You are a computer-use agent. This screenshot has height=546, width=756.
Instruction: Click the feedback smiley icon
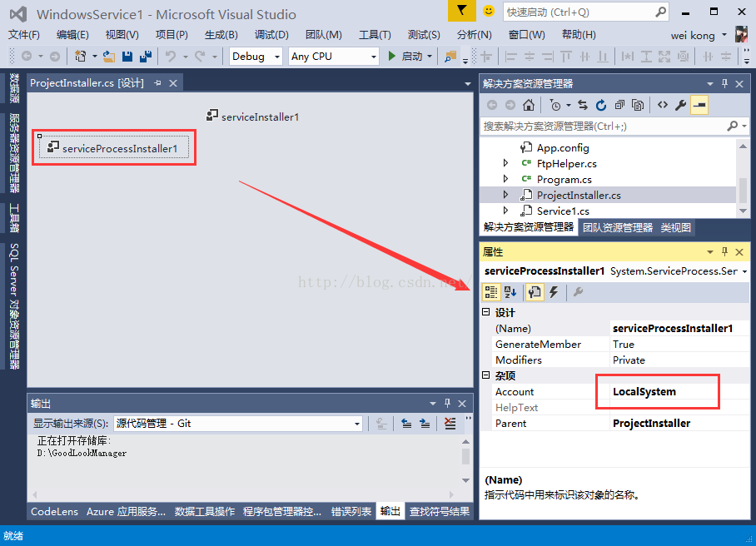489,11
